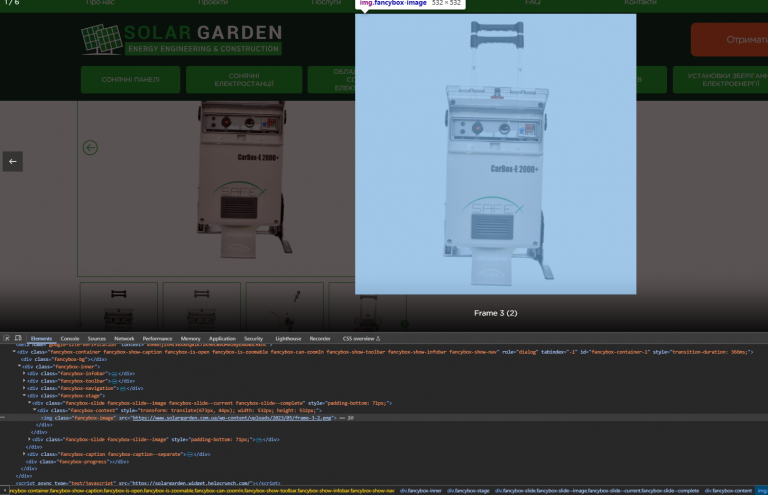
Task: Collapse the fancybox-container div node
Action: tap(14, 352)
